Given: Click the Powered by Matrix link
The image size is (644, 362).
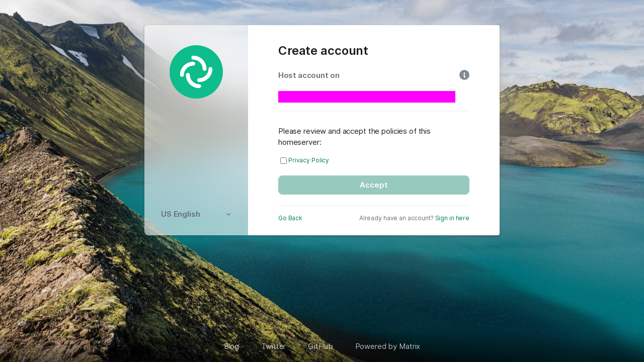Looking at the screenshot, I should click(388, 346).
